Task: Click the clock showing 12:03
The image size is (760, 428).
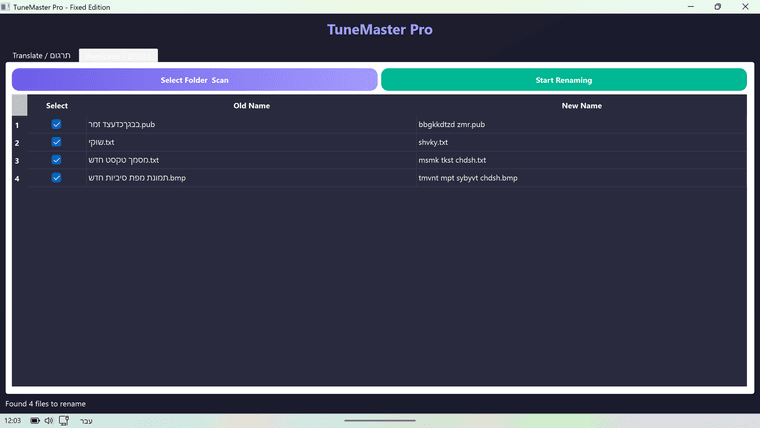Action: [x=13, y=421]
